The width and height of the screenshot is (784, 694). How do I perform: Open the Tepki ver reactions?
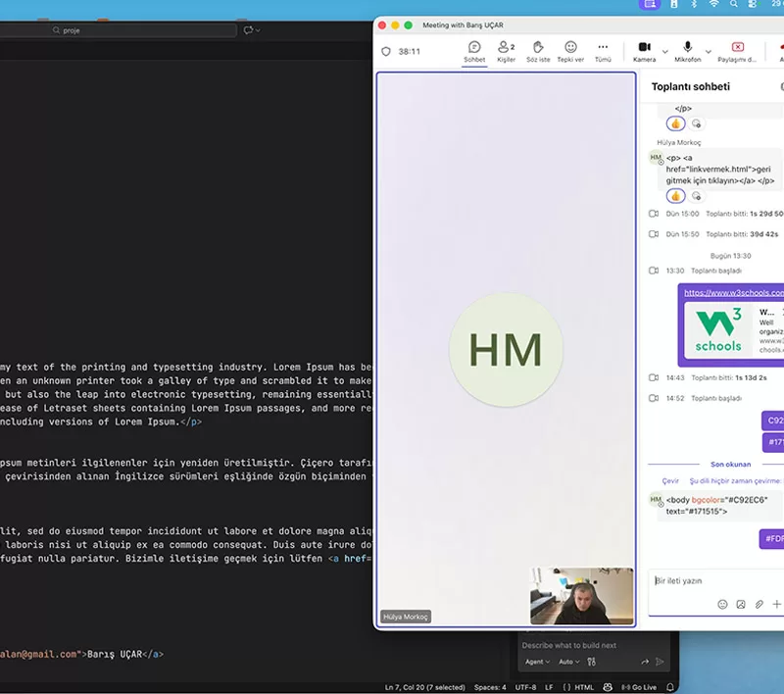[570, 52]
